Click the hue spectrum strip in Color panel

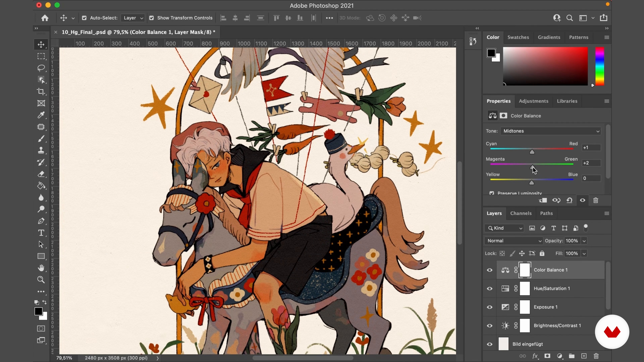click(600, 66)
